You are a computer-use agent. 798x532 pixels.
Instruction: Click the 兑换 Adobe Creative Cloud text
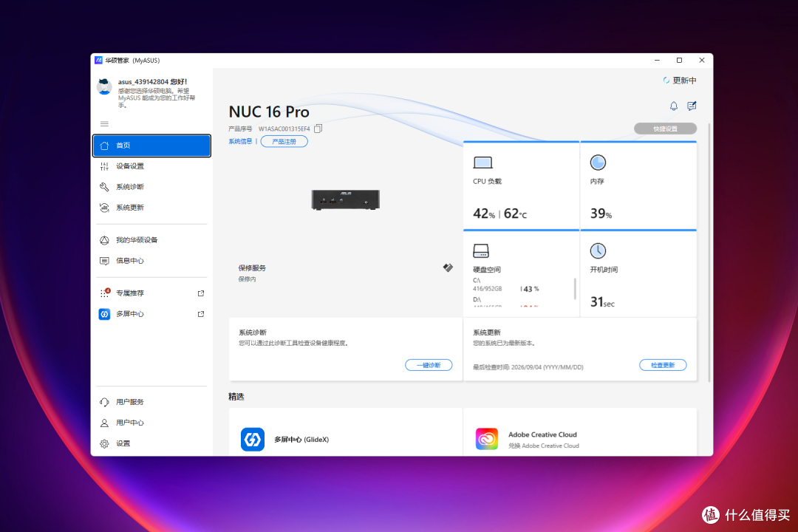(x=544, y=446)
